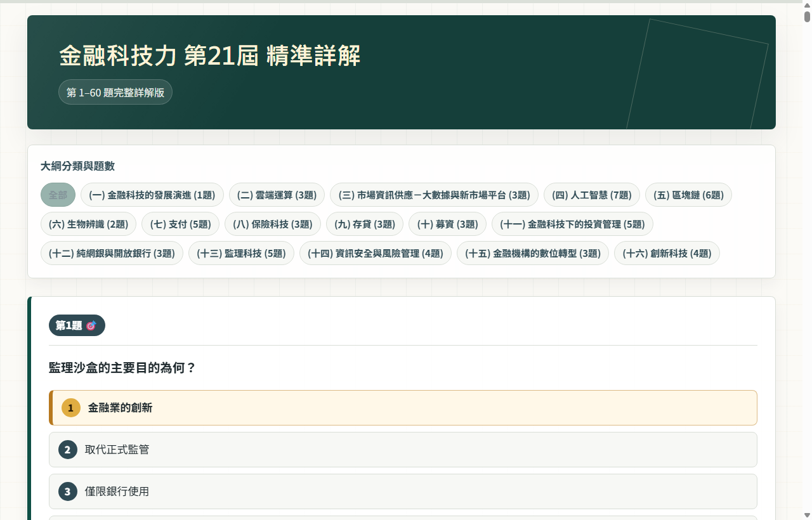Viewport: 812px width, 520px height.
Task: Click the 金融科技力 第21屆 精準詳解 heading
Action: (x=210, y=56)
